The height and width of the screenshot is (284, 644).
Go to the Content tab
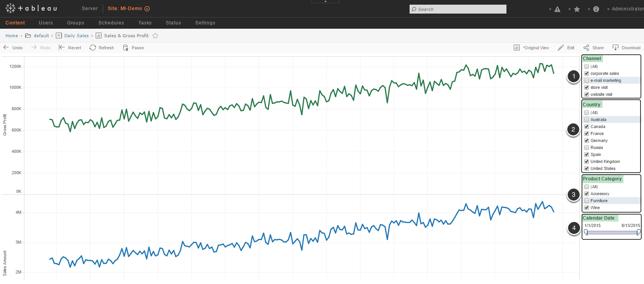pos(15,23)
